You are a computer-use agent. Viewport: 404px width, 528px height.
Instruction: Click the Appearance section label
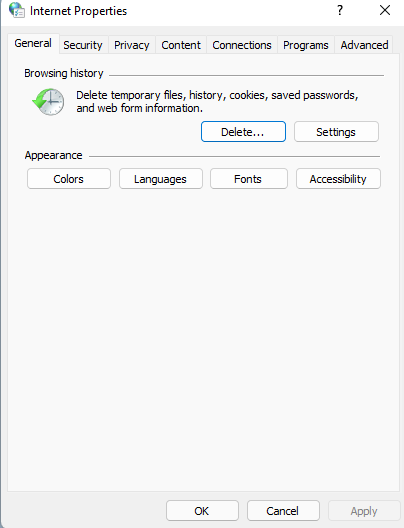[53, 155]
